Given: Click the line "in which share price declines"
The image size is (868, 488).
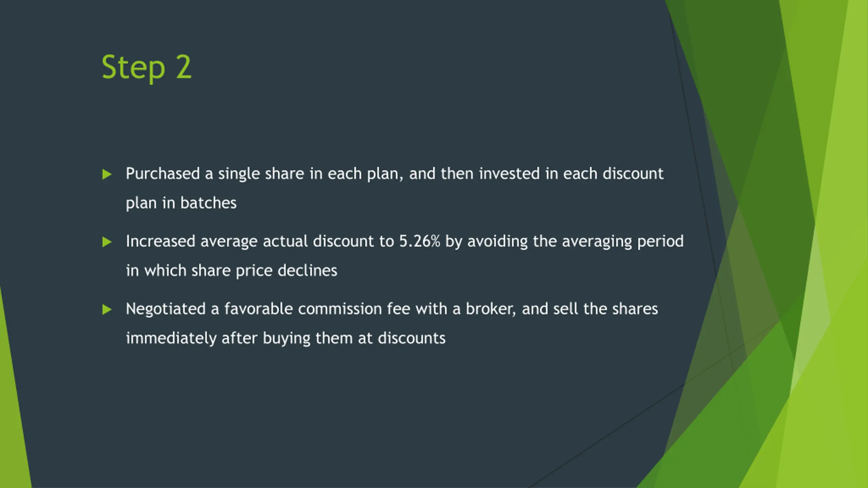Looking at the screenshot, I should coord(232,270).
